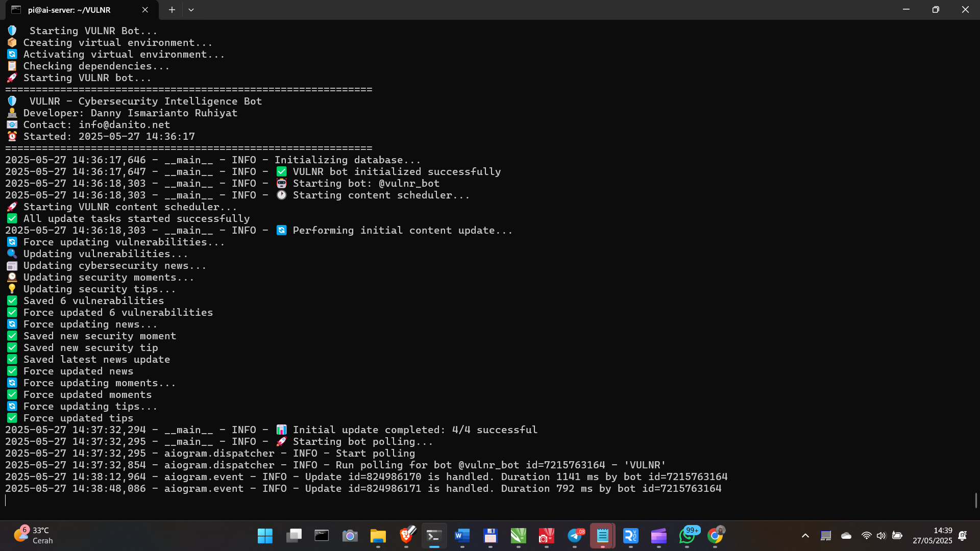This screenshot has width=980, height=551.
Task: Open File Explorer on the taskbar
Action: (378, 536)
